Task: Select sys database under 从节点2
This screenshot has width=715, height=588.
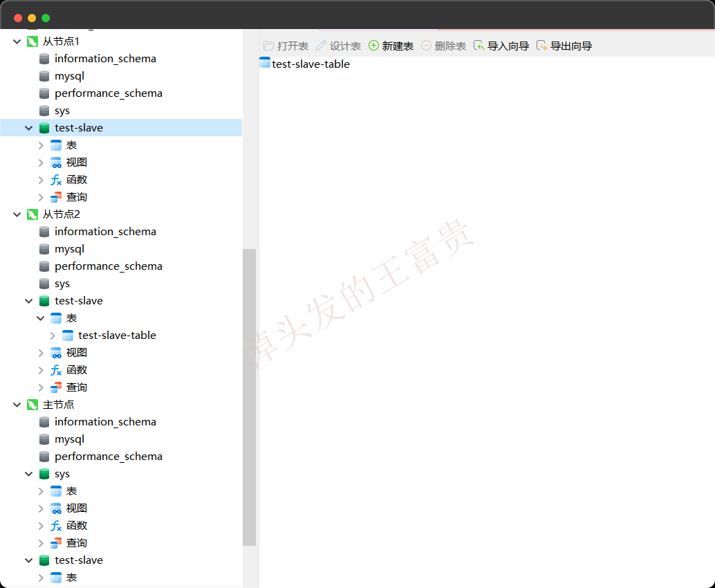Action: tap(62, 284)
